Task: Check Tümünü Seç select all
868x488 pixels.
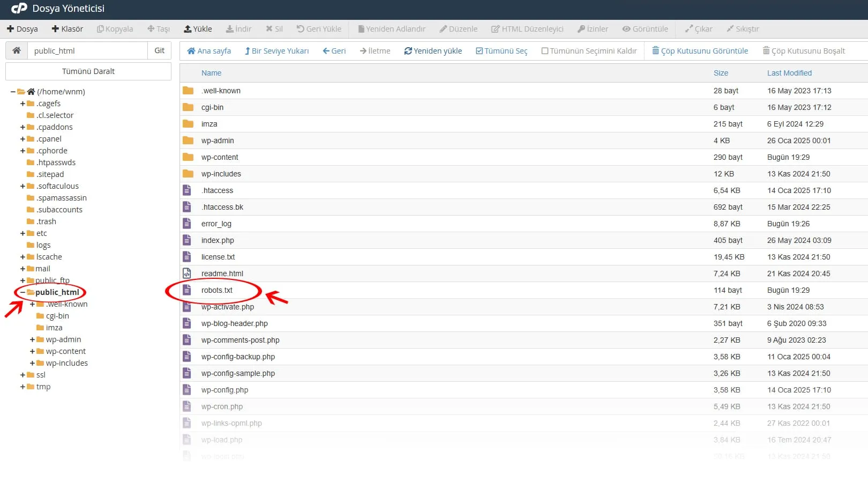Action: (x=502, y=51)
